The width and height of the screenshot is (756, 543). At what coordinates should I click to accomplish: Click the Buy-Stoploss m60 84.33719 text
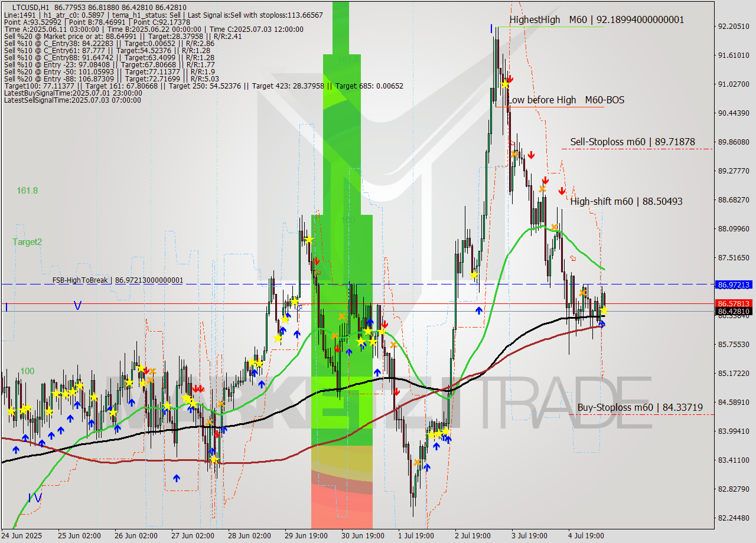[x=638, y=407]
